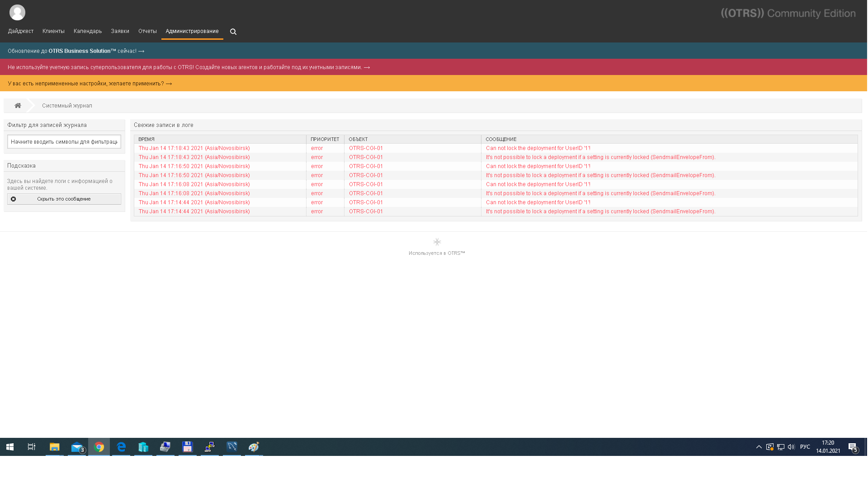The width and height of the screenshot is (868, 488).
Task: Open the printer/fax taskbar application
Action: click(x=165, y=447)
